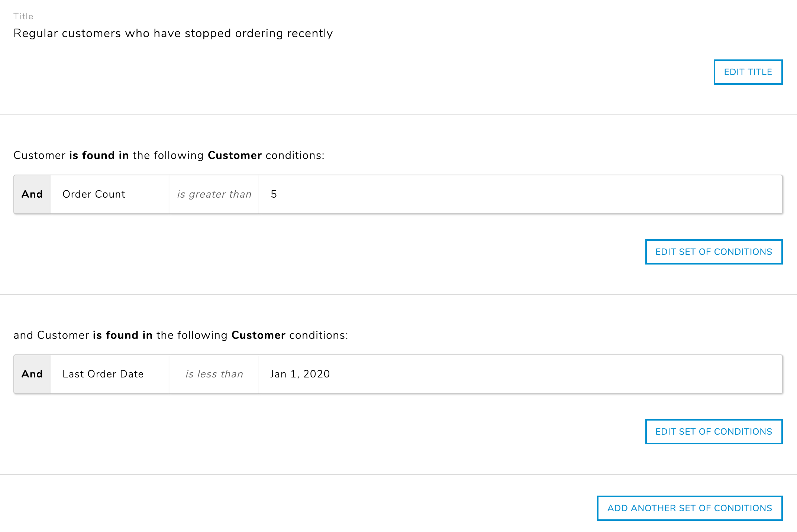Click ADD ANOTHER SET OF CONDITIONS
Screen dimensions: 797x532
tap(690, 508)
